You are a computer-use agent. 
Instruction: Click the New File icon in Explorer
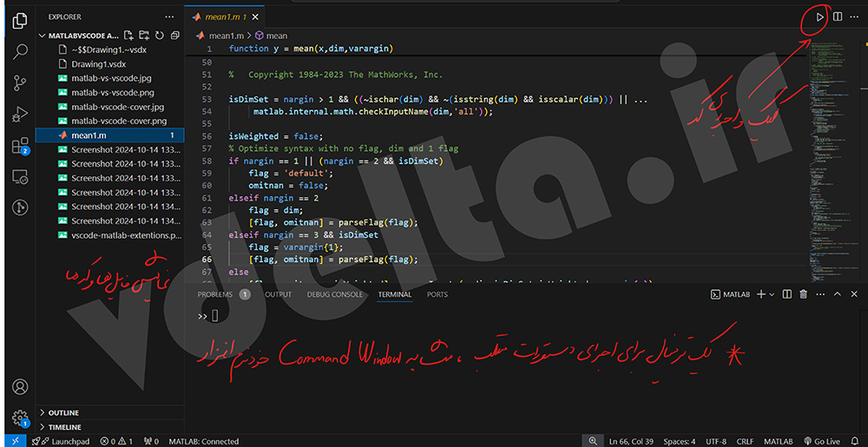pyautogui.click(x=128, y=36)
